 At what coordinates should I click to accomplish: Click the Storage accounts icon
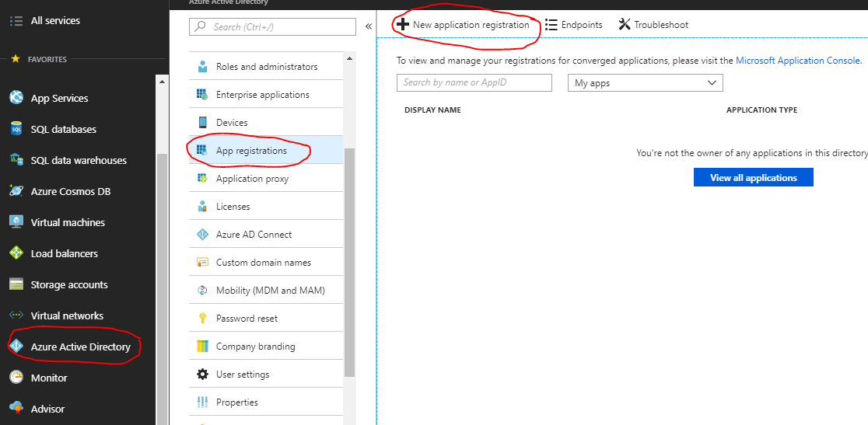coord(16,284)
